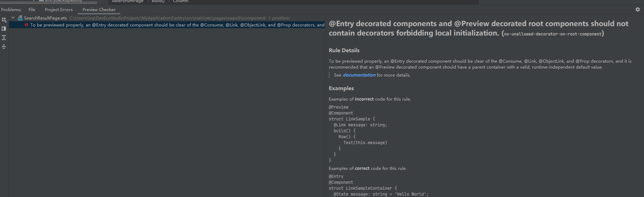Screen dimensions: 644x197
Task: Click the no-unallowed-decorator-on-root-component rule name
Action: (x=552, y=34)
